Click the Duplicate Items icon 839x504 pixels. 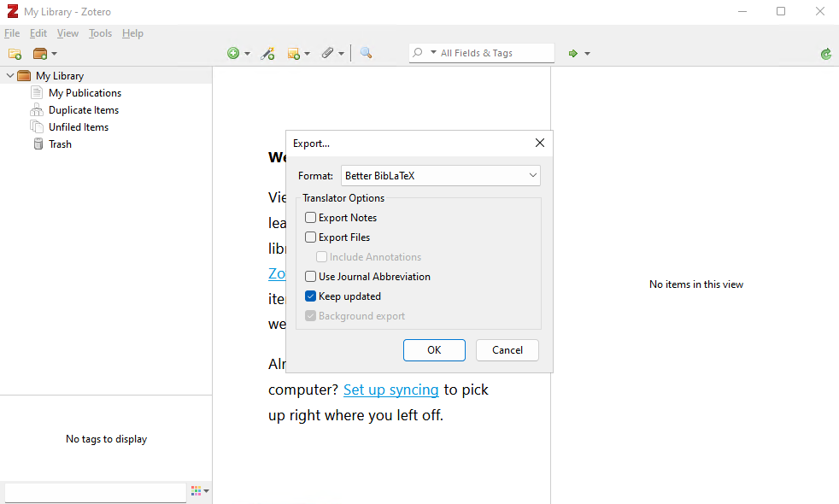[x=37, y=110]
